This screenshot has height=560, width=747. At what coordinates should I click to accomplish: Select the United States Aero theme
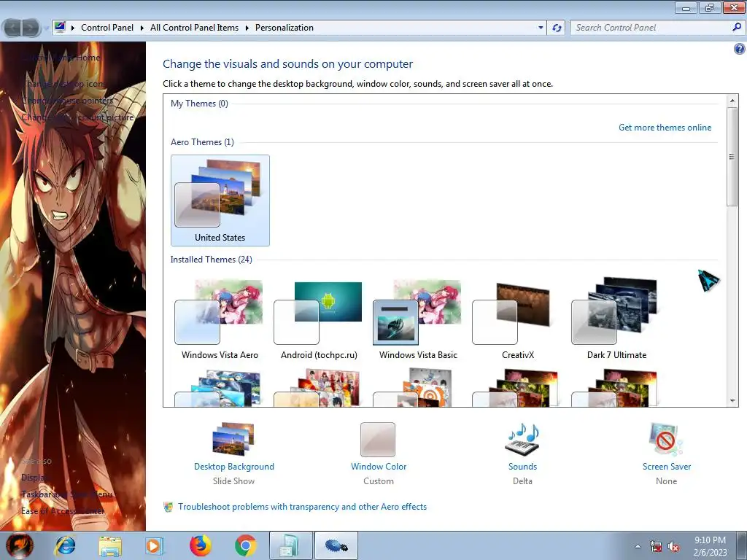point(220,200)
